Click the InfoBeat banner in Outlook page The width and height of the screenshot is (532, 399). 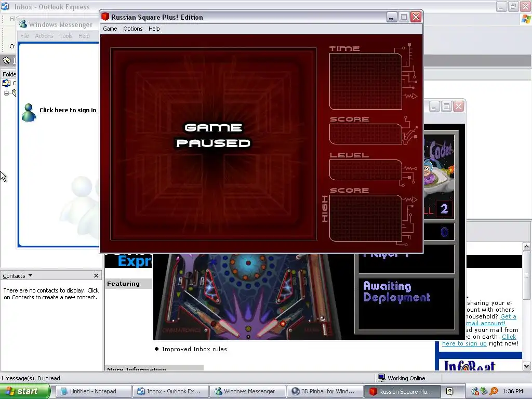click(x=470, y=365)
